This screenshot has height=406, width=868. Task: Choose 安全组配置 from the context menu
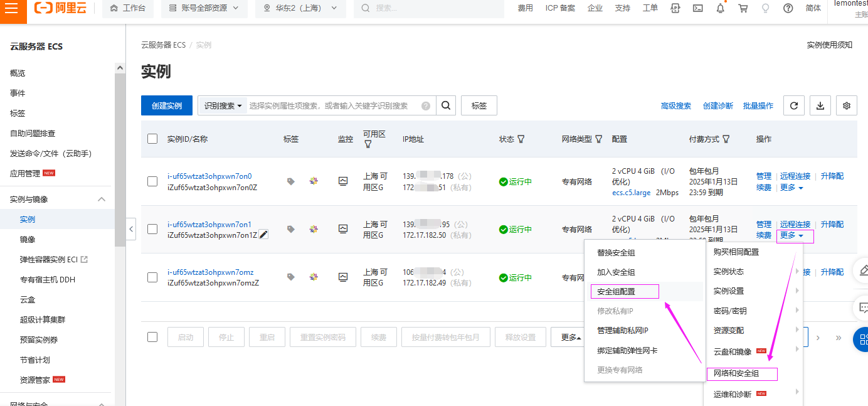[625, 291]
